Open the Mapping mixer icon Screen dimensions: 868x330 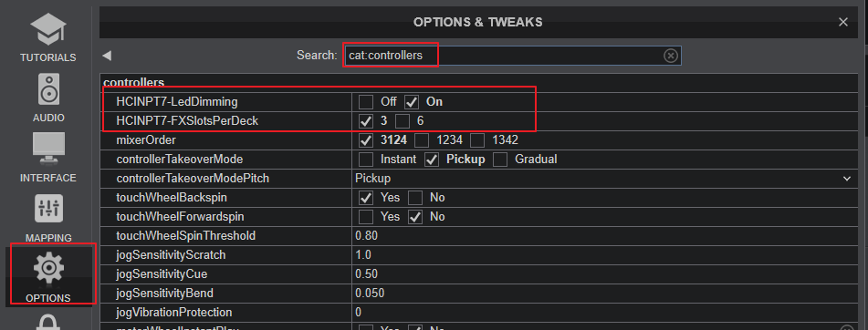(x=48, y=209)
